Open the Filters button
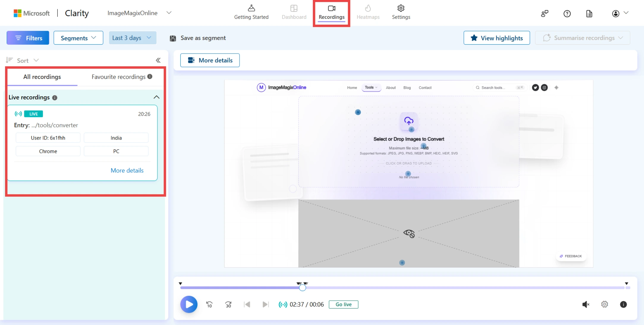This screenshot has width=644, height=325. point(28,38)
